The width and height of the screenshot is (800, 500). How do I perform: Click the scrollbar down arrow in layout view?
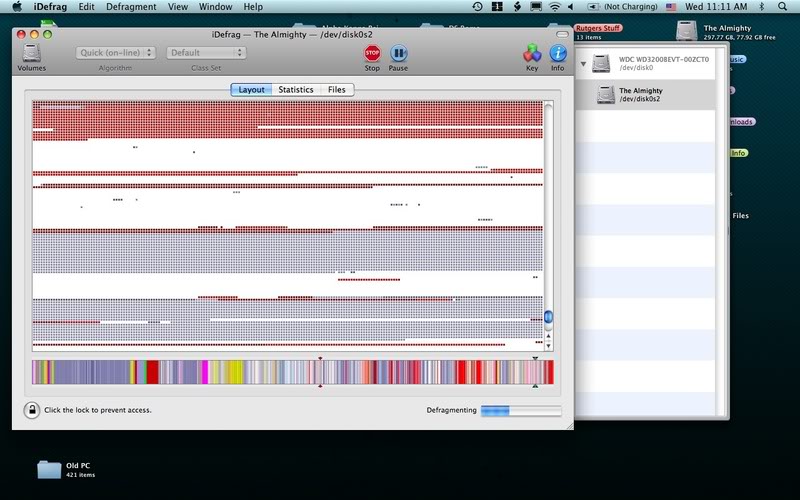click(548, 346)
